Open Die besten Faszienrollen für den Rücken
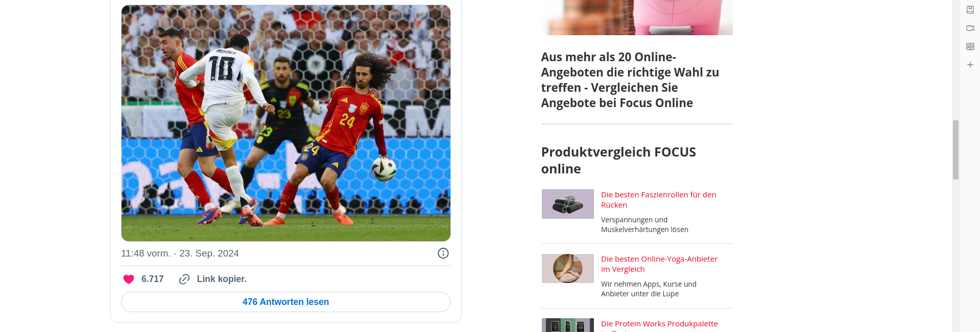The image size is (980, 332). [x=659, y=200]
